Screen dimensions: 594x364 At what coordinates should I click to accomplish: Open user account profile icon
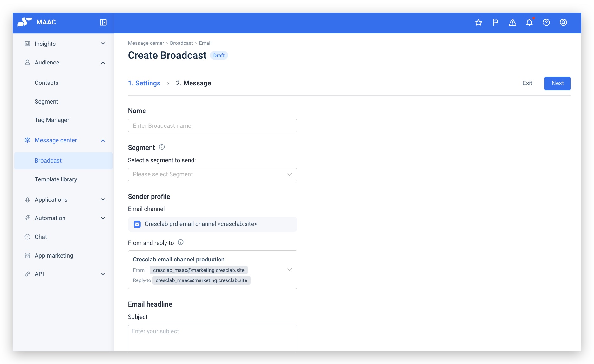point(563,23)
